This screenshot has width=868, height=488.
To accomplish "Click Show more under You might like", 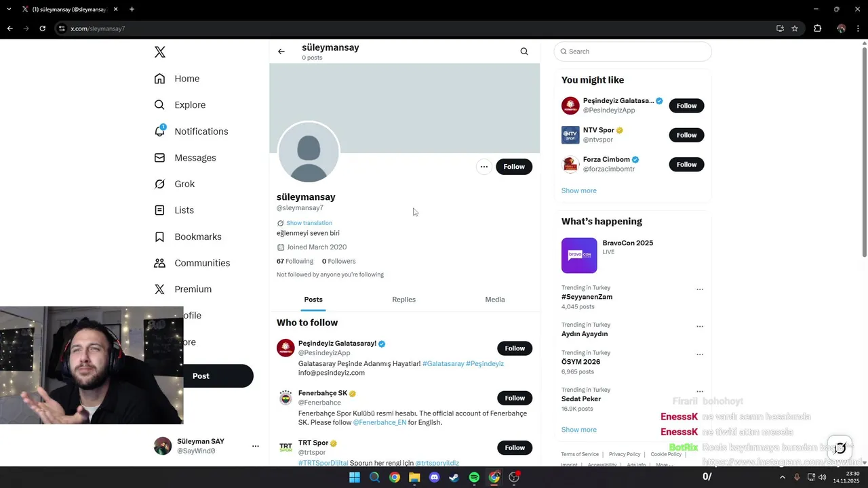I will coord(579,190).
